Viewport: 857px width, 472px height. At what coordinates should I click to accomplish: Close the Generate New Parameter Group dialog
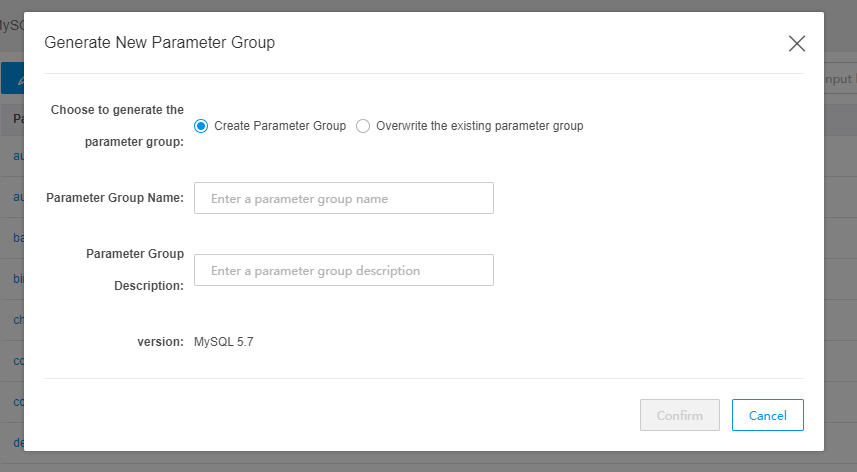point(796,43)
